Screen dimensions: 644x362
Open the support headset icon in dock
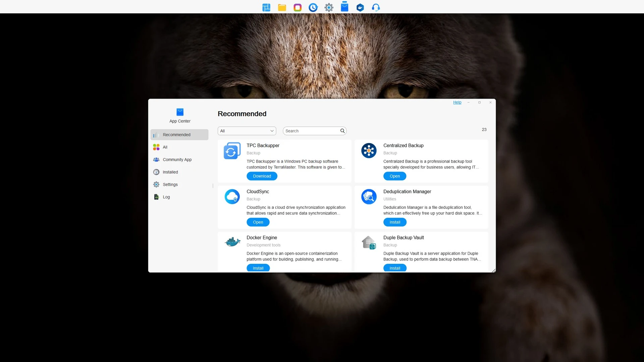click(376, 7)
